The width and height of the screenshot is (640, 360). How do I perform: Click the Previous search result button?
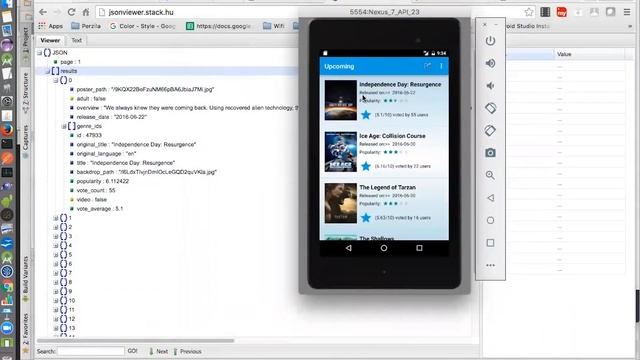187,351
